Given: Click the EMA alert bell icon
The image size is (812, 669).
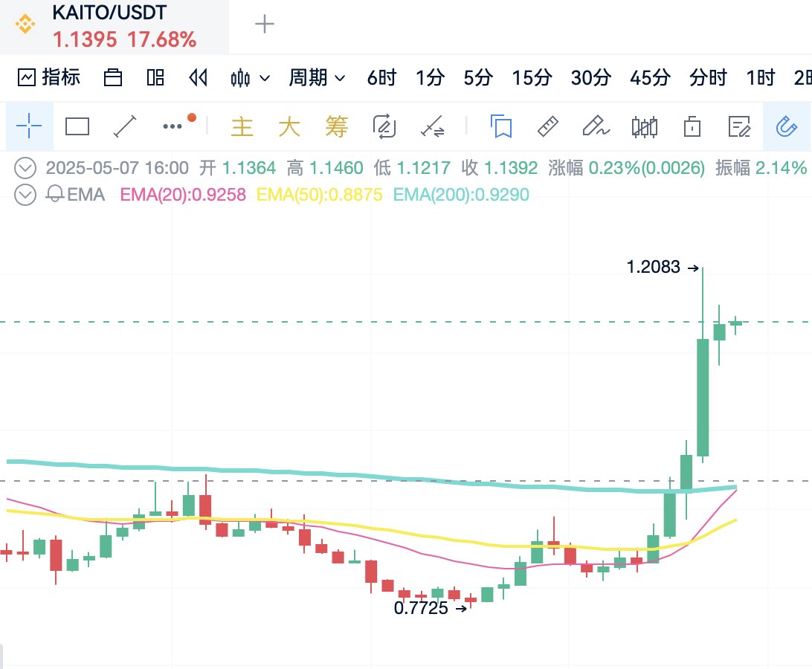Looking at the screenshot, I should (54, 195).
